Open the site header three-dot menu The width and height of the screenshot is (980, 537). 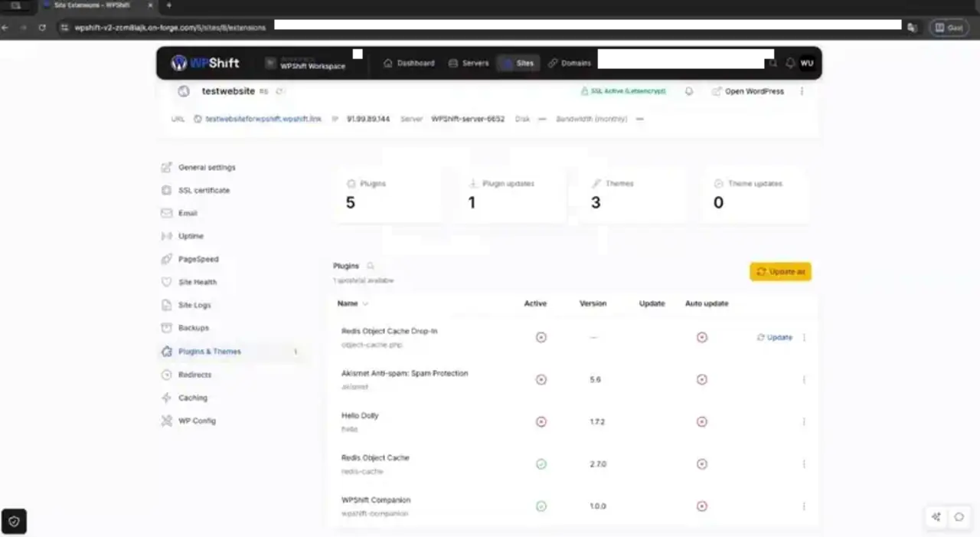(x=802, y=91)
